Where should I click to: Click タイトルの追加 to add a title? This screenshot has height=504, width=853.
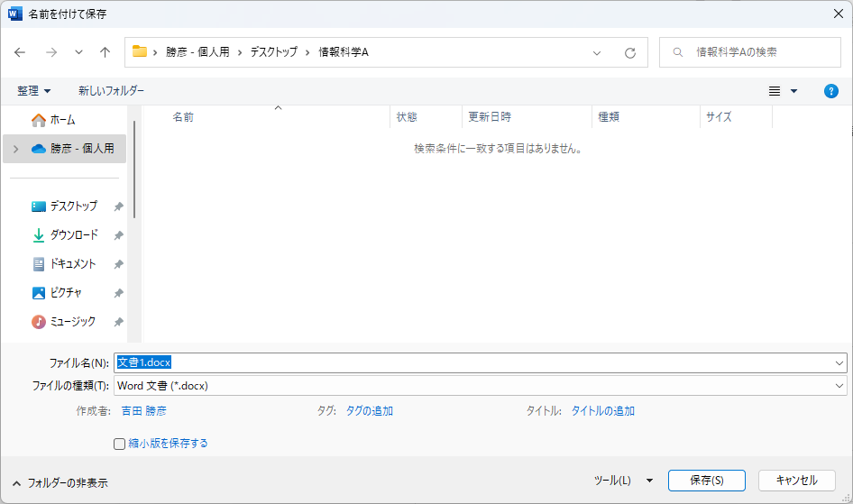(x=602, y=411)
